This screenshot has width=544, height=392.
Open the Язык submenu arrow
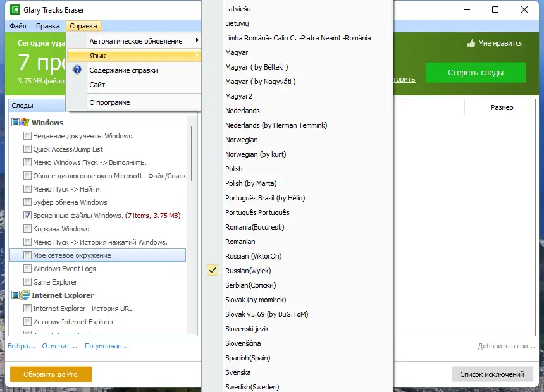[197, 55]
